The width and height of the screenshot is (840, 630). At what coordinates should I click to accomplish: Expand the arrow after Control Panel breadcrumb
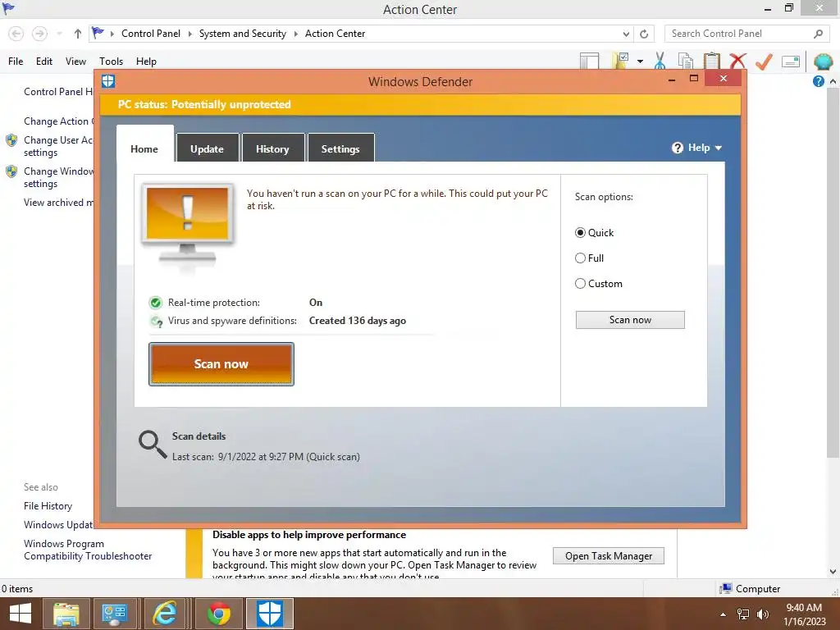point(189,34)
